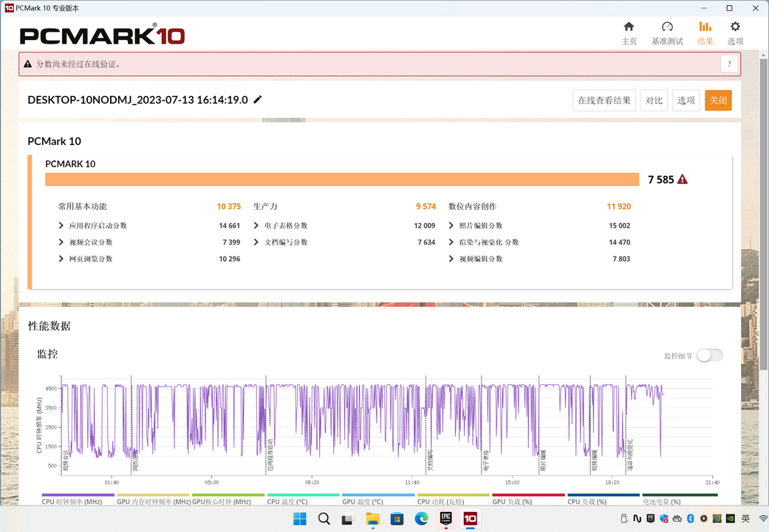This screenshot has width=769, height=532.
Task: Toggle CPU 功耗 (瓦特) legend entry
Action: click(453, 499)
